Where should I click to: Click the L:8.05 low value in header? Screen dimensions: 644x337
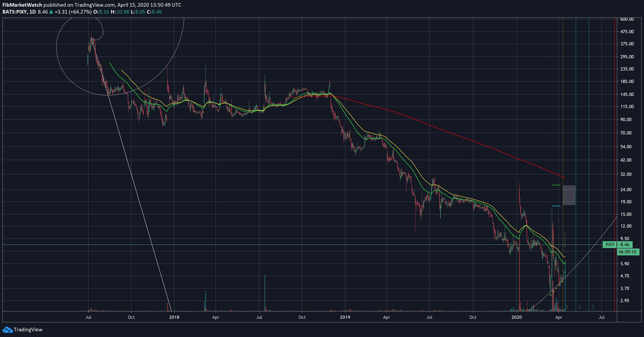pos(138,12)
